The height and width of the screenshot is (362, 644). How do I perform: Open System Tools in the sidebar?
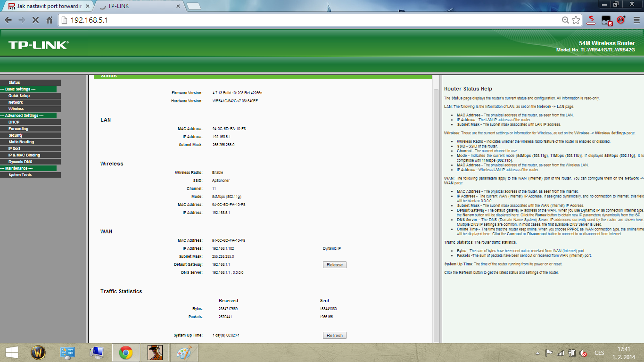point(30,175)
